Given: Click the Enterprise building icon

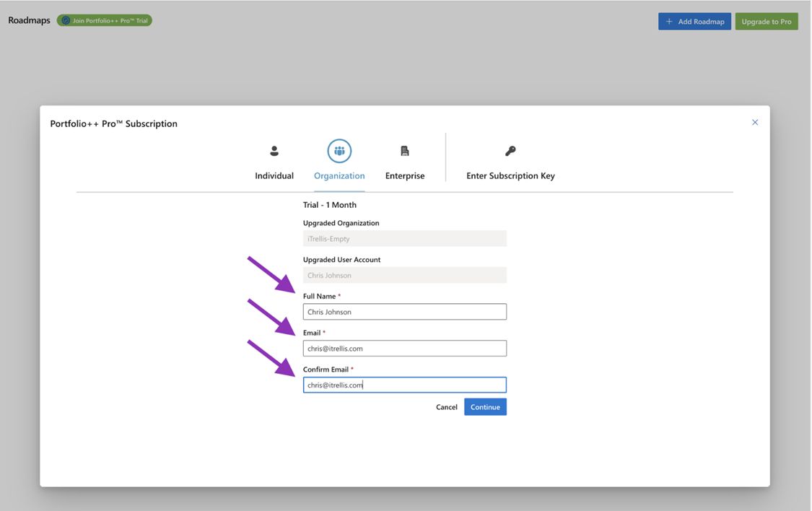Looking at the screenshot, I should [405, 151].
